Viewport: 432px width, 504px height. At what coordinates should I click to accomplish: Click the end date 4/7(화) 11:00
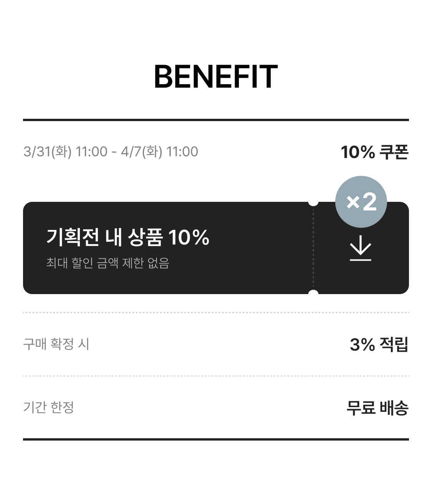pos(160,151)
